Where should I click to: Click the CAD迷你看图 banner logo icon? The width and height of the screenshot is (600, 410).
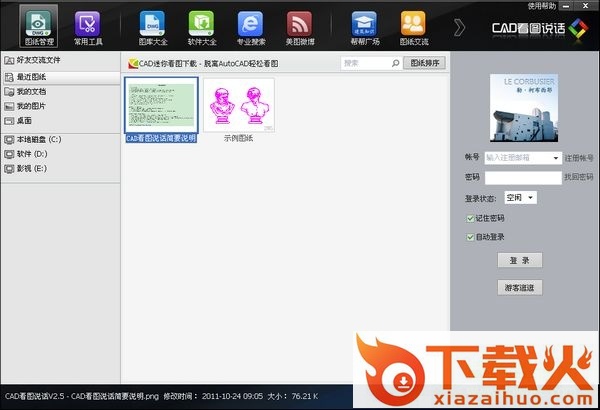pyautogui.click(x=133, y=64)
